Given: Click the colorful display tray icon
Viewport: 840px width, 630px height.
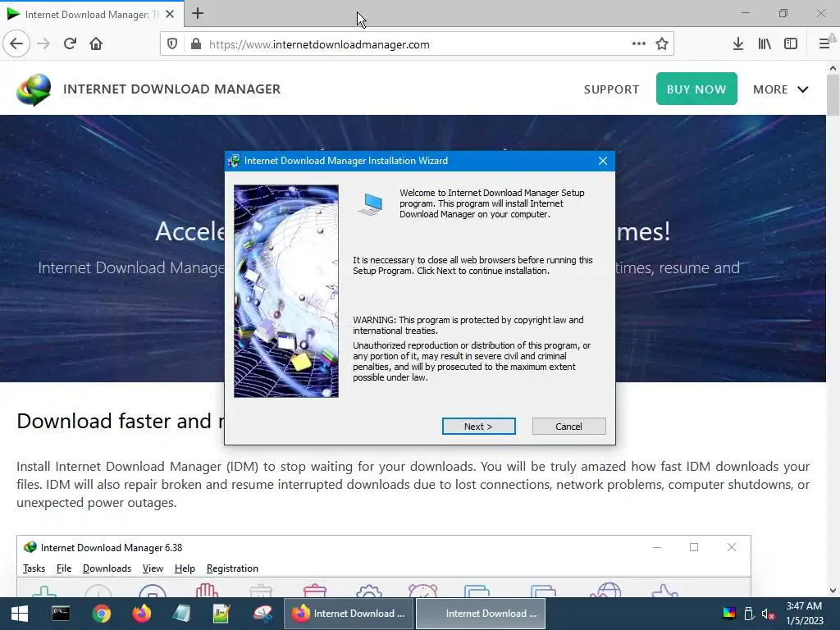Looking at the screenshot, I should click(729, 614).
